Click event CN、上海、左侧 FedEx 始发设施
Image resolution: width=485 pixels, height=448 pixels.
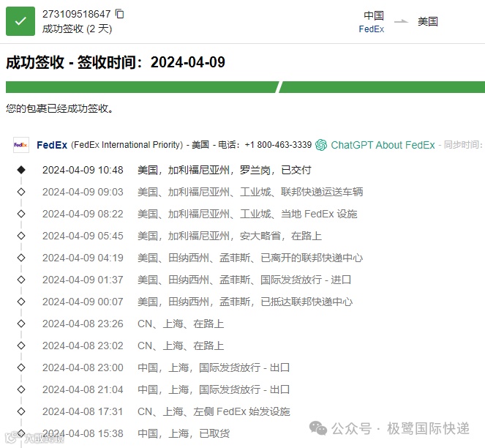tap(214, 412)
